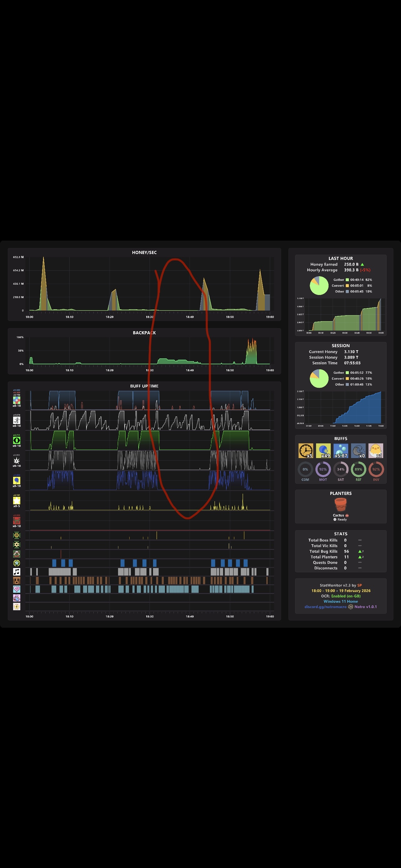Click the green focus eye buff icon
Screen dimensions: 401x868
[17, 440]
